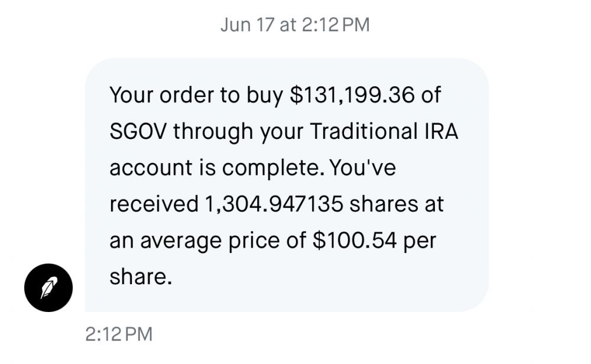
Task: Tap the Traditional IRA text
Action: (x=384, y=131)
